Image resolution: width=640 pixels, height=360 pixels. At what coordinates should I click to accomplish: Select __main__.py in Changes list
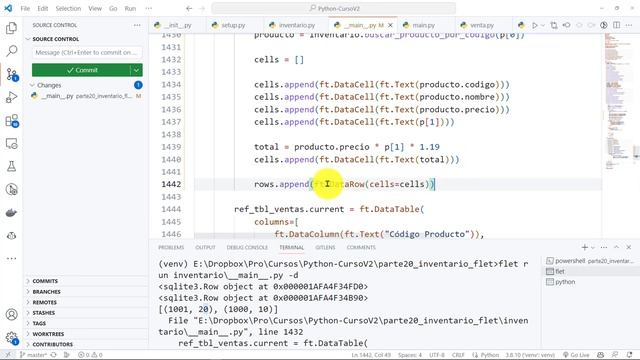86,96
